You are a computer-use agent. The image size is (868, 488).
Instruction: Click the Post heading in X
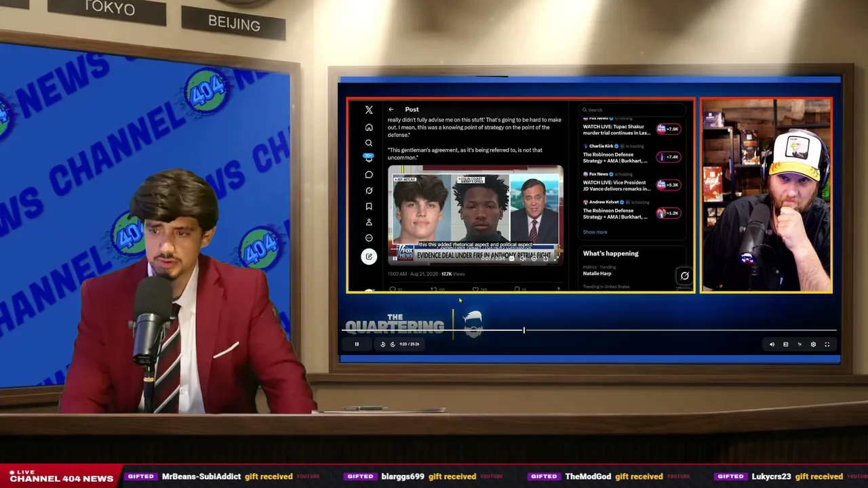coord(412,109)
